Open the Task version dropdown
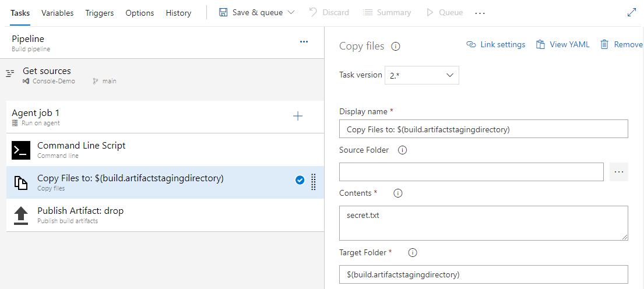 coord(422,75)
